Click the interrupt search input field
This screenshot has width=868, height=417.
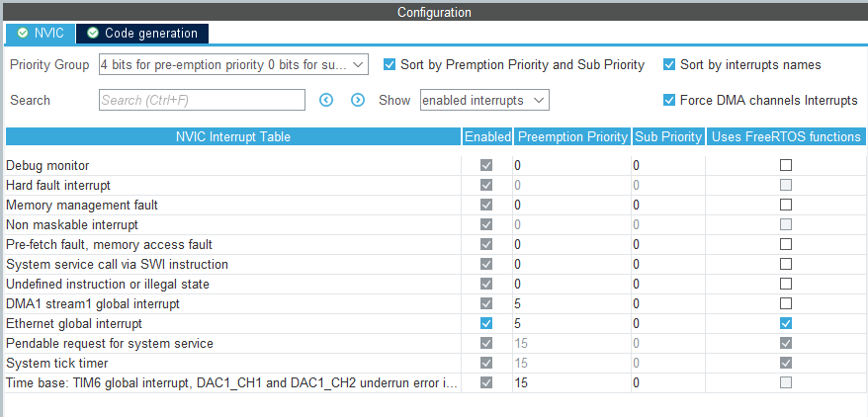coord(202,100)
